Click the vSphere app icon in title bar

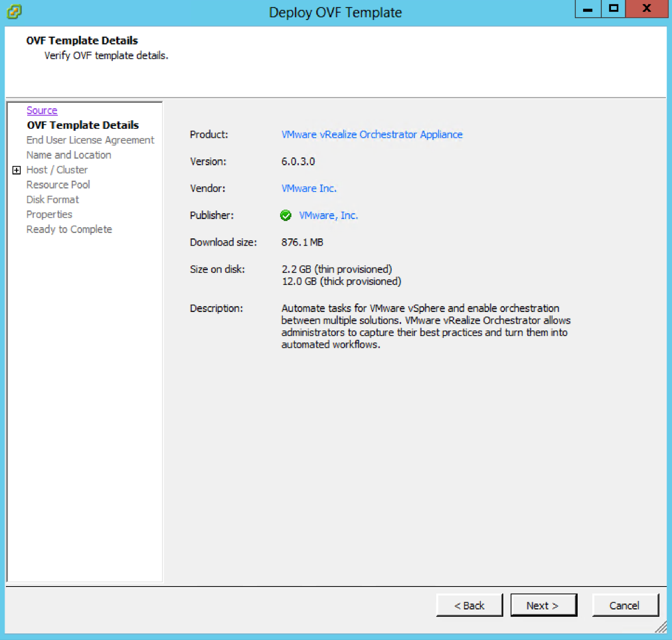(x=14, y=11)
